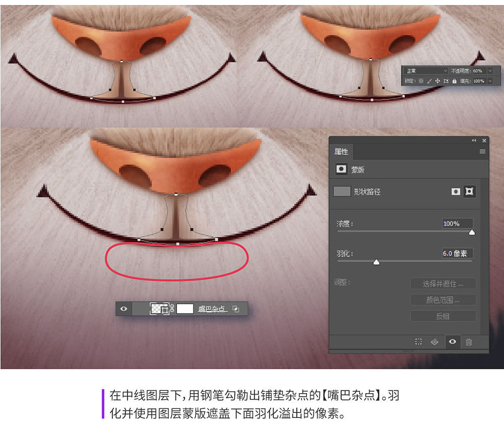Click the 嘴巴杂点 layer name
This screenshot has height=423, width=504.
pyautogui.click(x=212, y=309)
